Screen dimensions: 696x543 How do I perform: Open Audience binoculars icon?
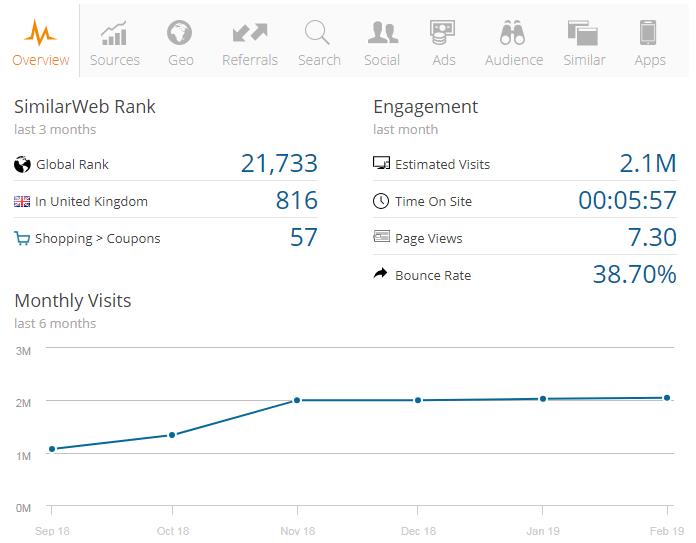tap(512, 33)
